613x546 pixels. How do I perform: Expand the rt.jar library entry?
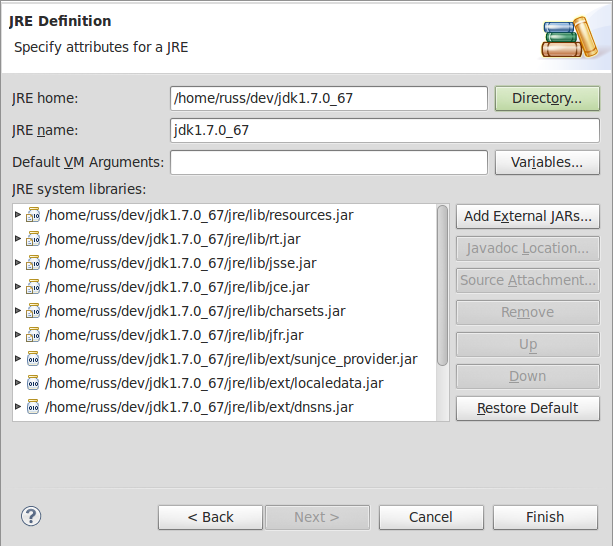point(18,238)
